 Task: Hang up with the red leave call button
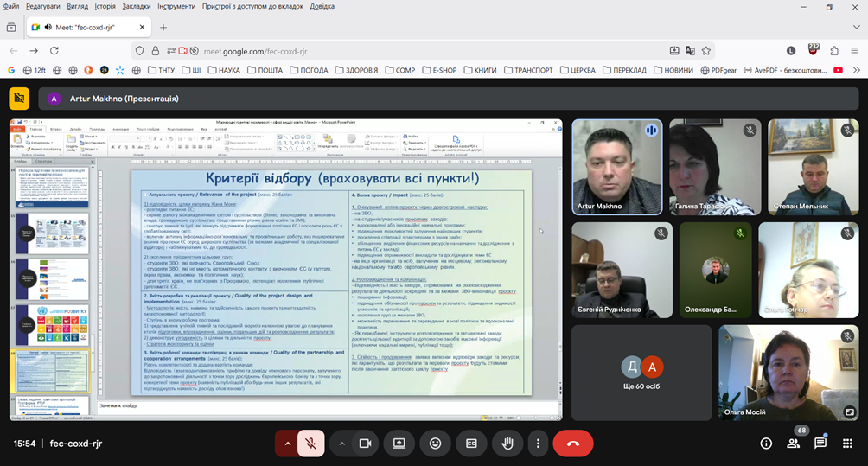[572, 443]
